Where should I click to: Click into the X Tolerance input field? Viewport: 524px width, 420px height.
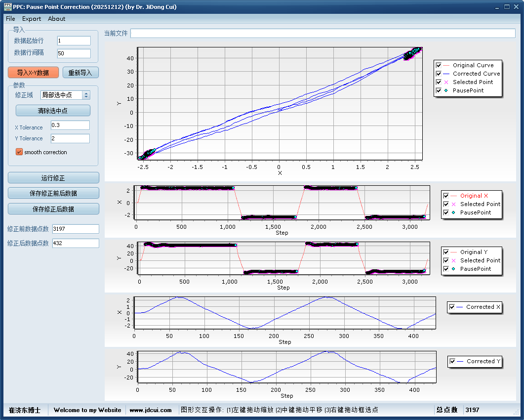point(70,126)
